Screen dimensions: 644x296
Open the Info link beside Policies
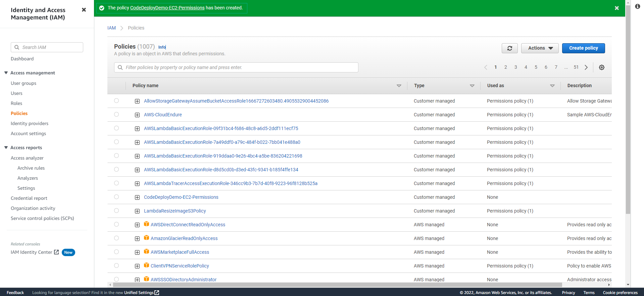pos(162,47)
